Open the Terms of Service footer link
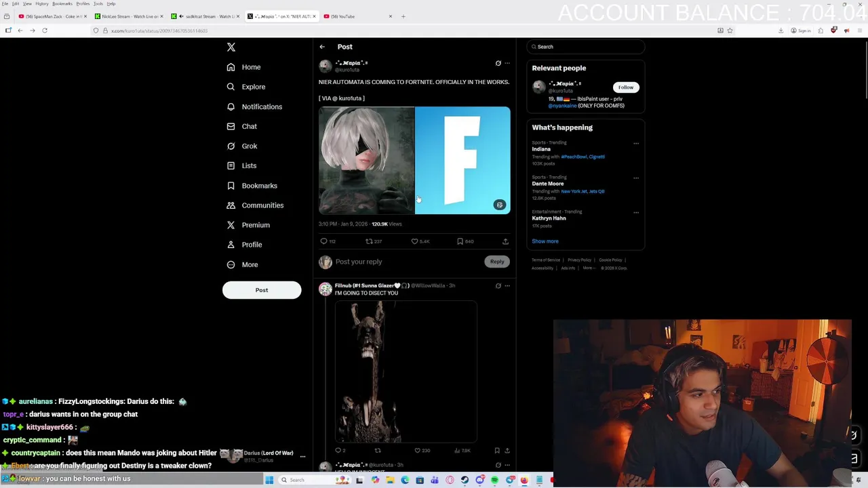This screenshot has height=488, width=868. [546, 260]
